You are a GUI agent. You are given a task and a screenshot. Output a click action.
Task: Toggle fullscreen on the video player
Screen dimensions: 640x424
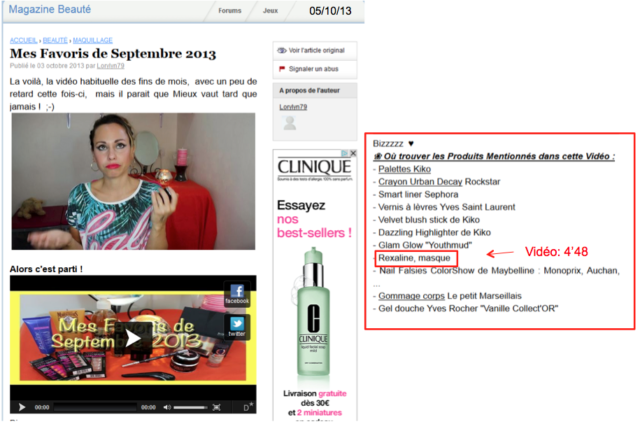click(x=216, y=407)
